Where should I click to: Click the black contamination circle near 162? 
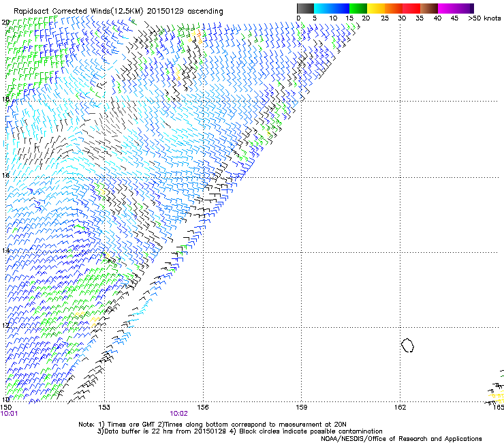pyautogui.click(x=407, y=345)
